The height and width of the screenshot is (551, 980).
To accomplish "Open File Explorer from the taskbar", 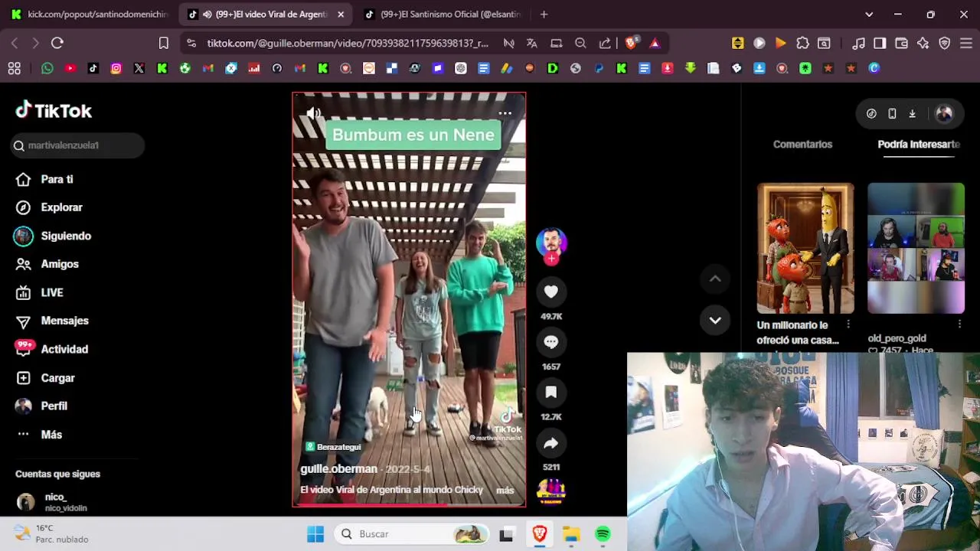I will (x=571, y=534).
